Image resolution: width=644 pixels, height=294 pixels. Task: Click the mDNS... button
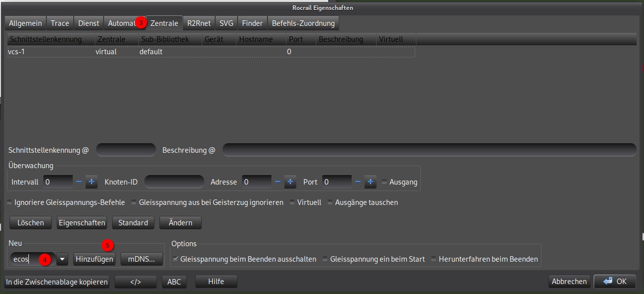click(141, 259)
